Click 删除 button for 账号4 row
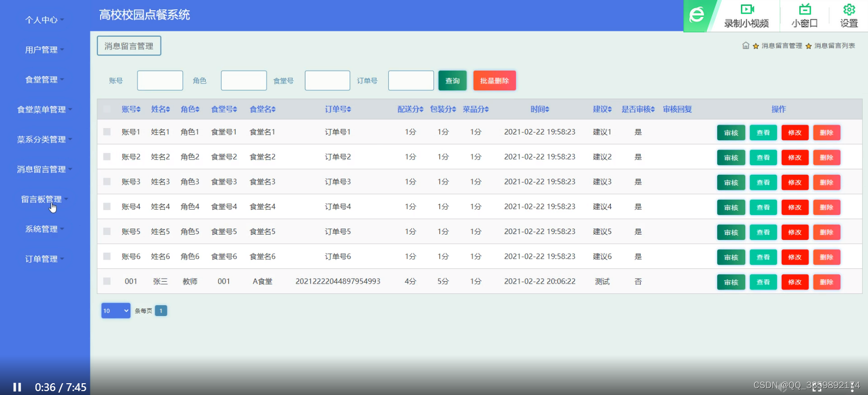 tap(827, 207)
